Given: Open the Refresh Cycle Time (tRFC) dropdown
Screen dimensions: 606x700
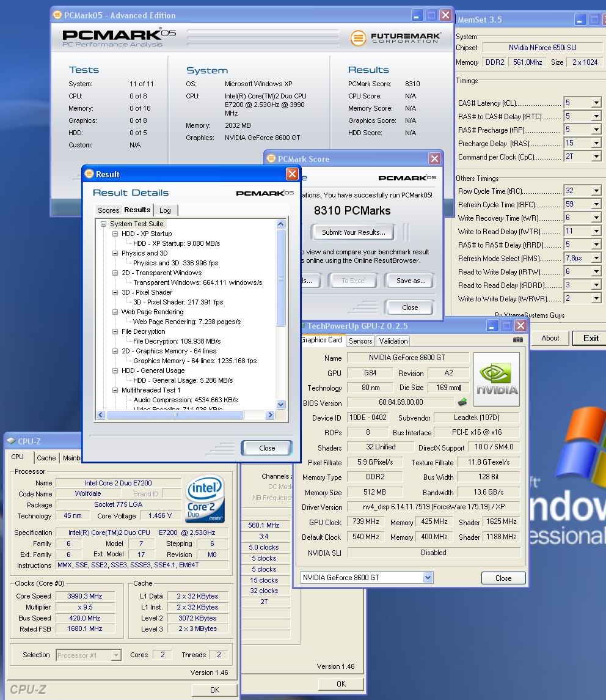Looking at the screenshot, I should (596, 204).
